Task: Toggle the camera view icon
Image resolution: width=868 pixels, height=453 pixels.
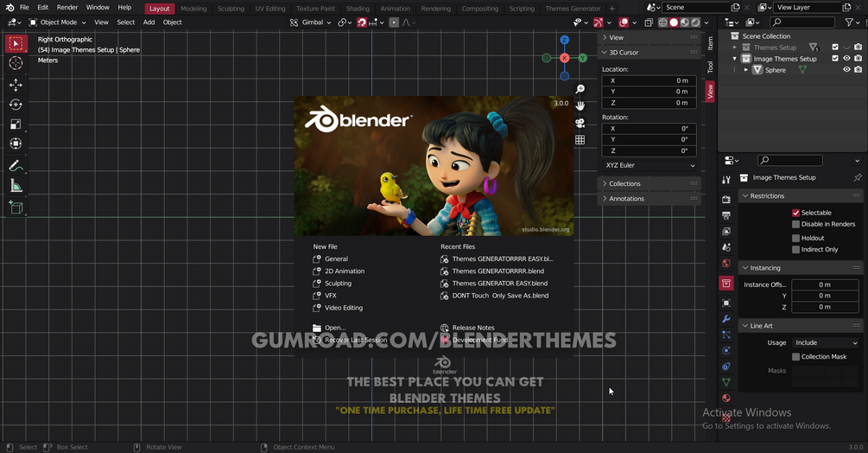Action: 580,123
